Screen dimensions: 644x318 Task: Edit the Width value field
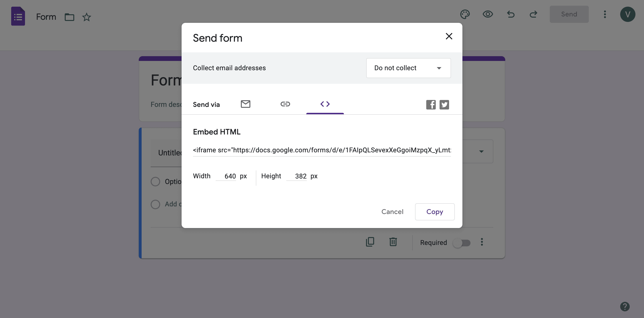226,176
